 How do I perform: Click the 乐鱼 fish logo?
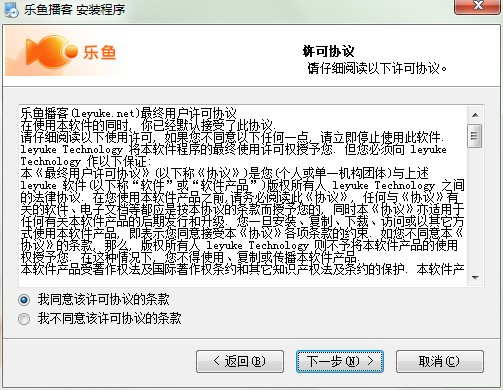71,52
